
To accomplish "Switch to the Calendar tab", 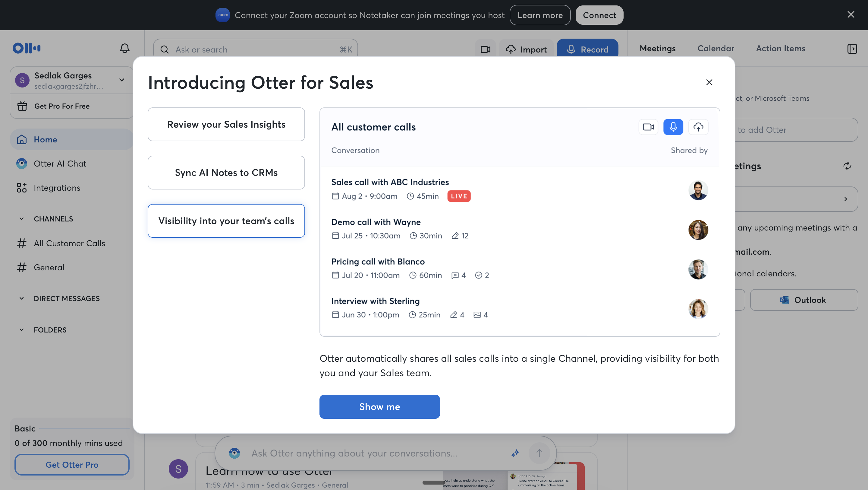I will 715,49.
